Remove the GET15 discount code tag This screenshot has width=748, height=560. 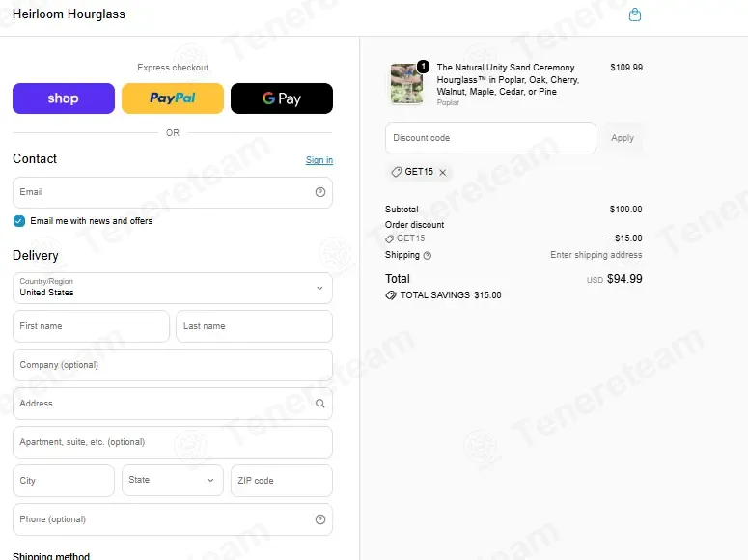point(443,172)
